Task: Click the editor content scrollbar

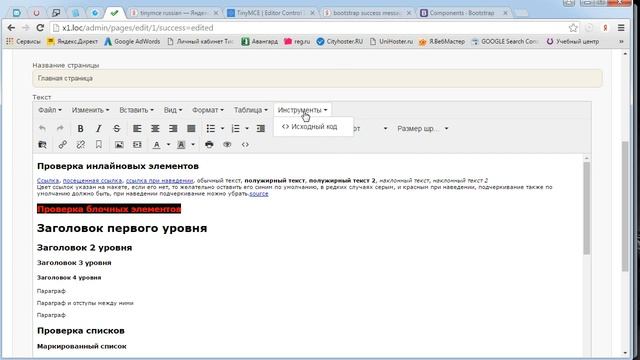Action: point(587,208)
